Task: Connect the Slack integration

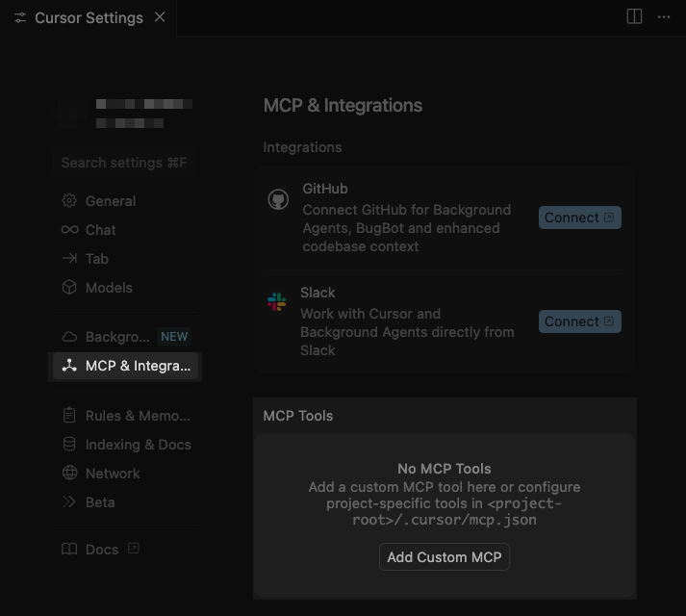Action: pyautogui.click(x=579, y=321)
